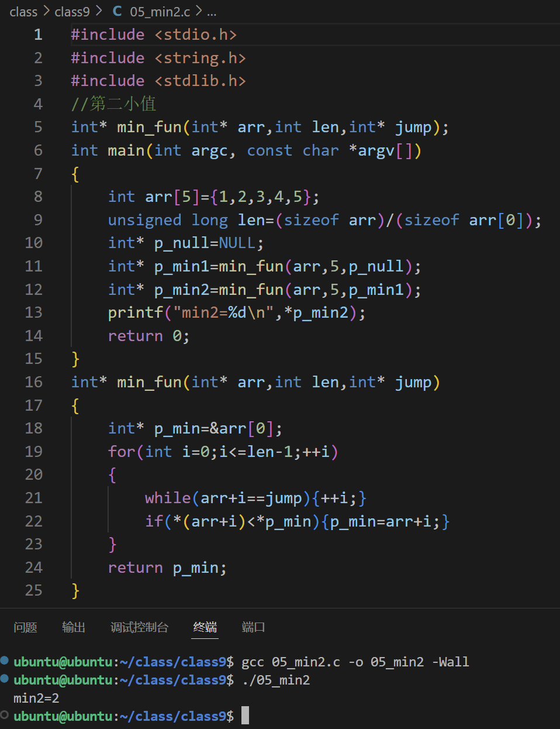The height and width of the screenshot is (729, 560).
Task: Click the class9 breadcrumb item
Action: pyautogui.click(x=72, y=11)
